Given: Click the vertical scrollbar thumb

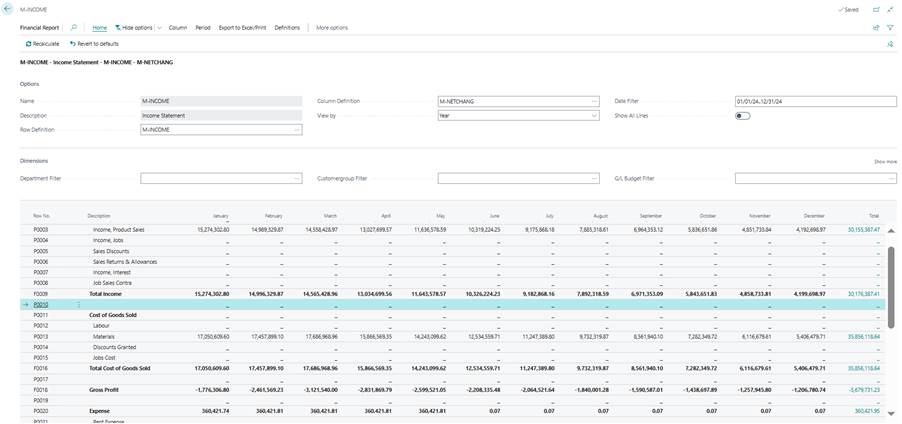Looking at the screenshot, I should pos(890,285).
